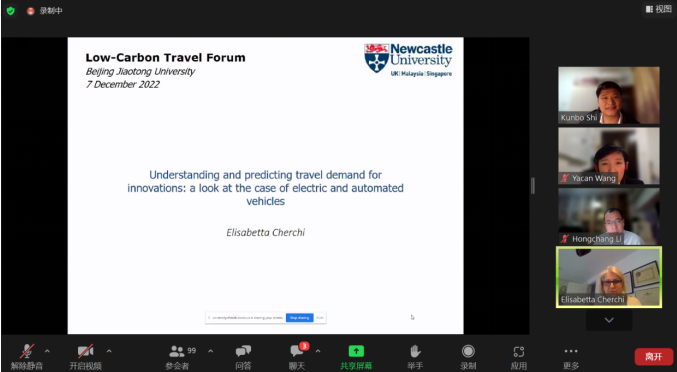The width and height of the screenshot is (677, 372).
Task: Open the 聊天 chat panel
Action: (297, 357)
